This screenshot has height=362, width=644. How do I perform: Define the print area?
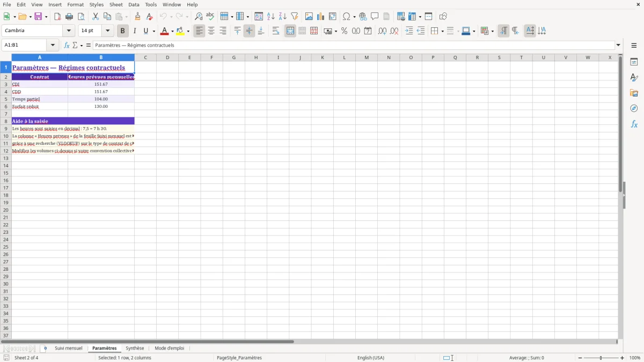pyautogui.click(x=401, y=17)
